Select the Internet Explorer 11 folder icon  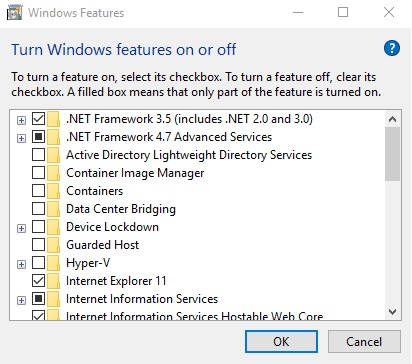point(53,281)
